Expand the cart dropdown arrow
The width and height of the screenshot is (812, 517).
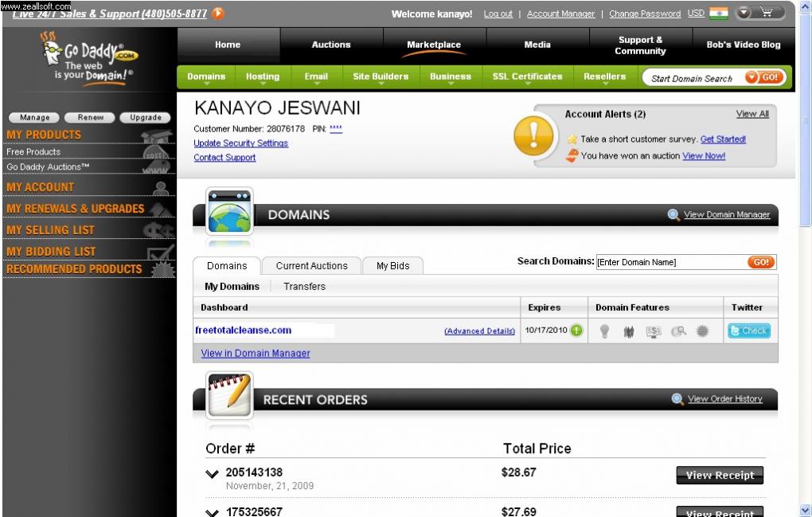pyautogui.click(x=744, y=13)
